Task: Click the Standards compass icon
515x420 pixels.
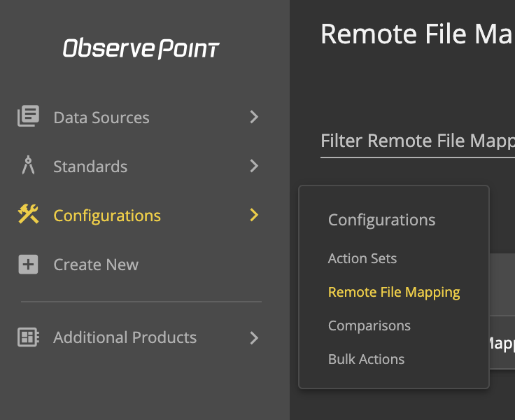Action: (28, 165)
